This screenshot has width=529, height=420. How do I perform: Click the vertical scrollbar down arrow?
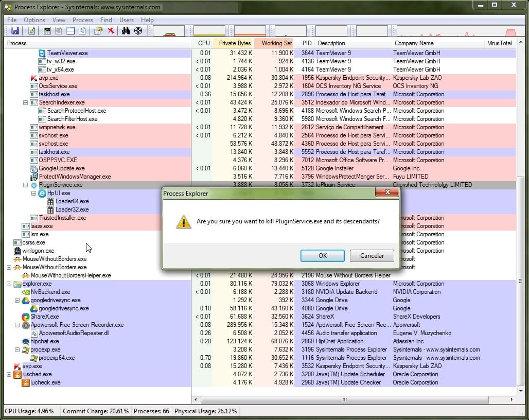coord(521,391)
